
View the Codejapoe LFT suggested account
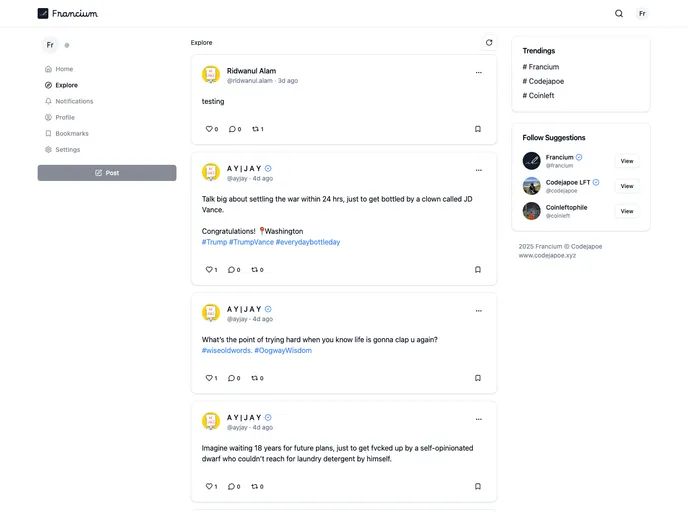click(627, 186)
